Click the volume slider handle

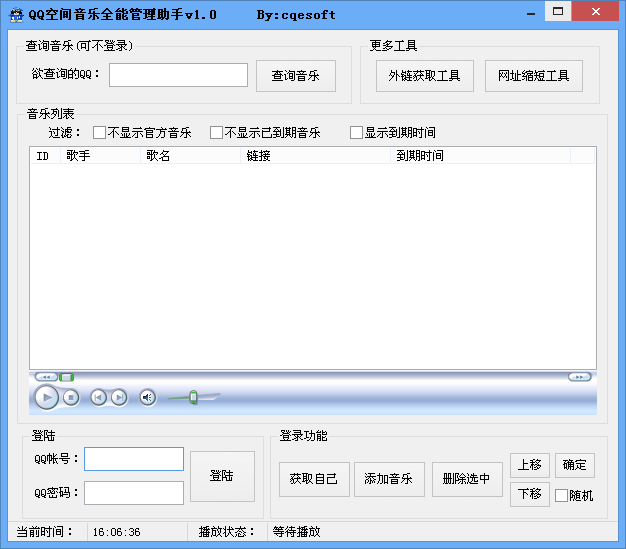(x=193, y=397)
